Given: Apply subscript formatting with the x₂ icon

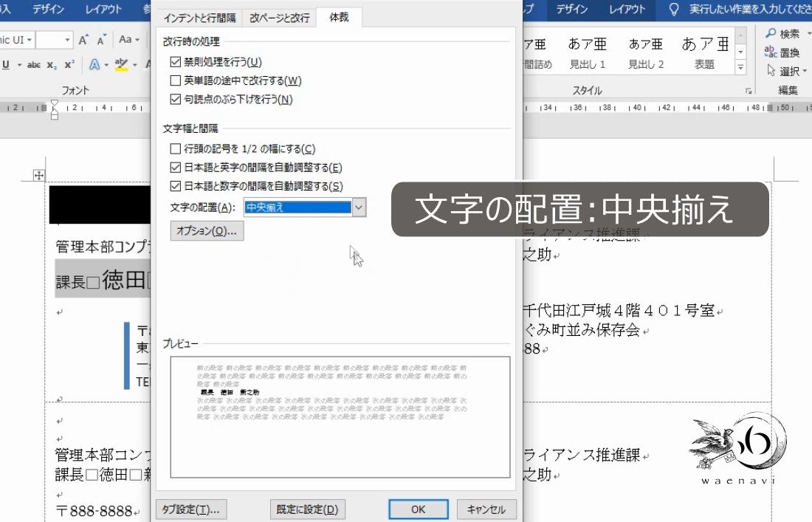Looking at the screenshot, I should pos(51,65).
